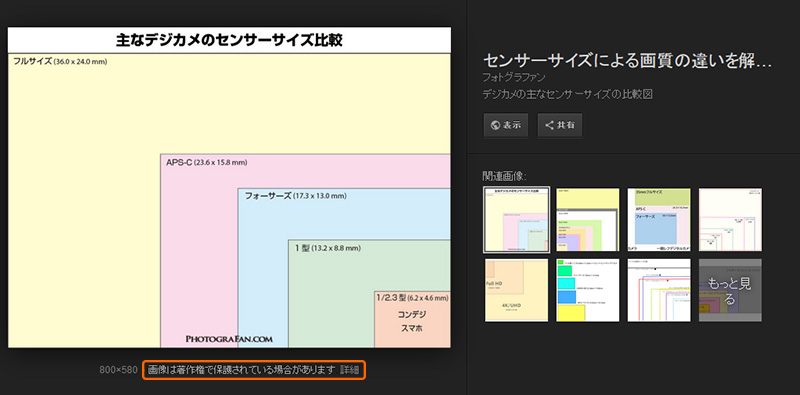Click the 共有 share button

coord(560,126)
